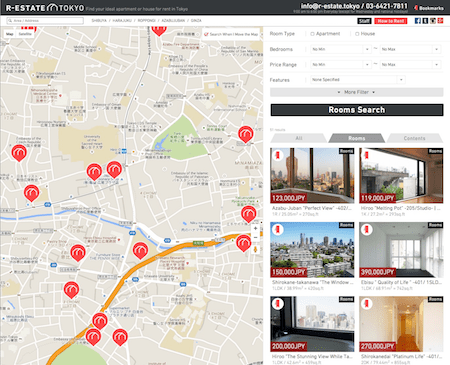This screenshot has width=450, height=365.
Task: Open the Features None Specified dropdown
Action: pyautogui.click(x=358, y=80)
